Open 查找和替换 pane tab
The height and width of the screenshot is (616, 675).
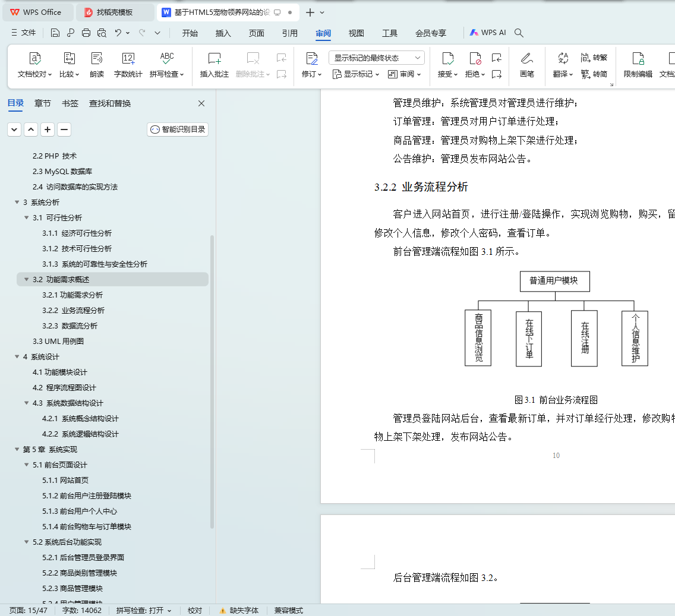tap(110, 103)
